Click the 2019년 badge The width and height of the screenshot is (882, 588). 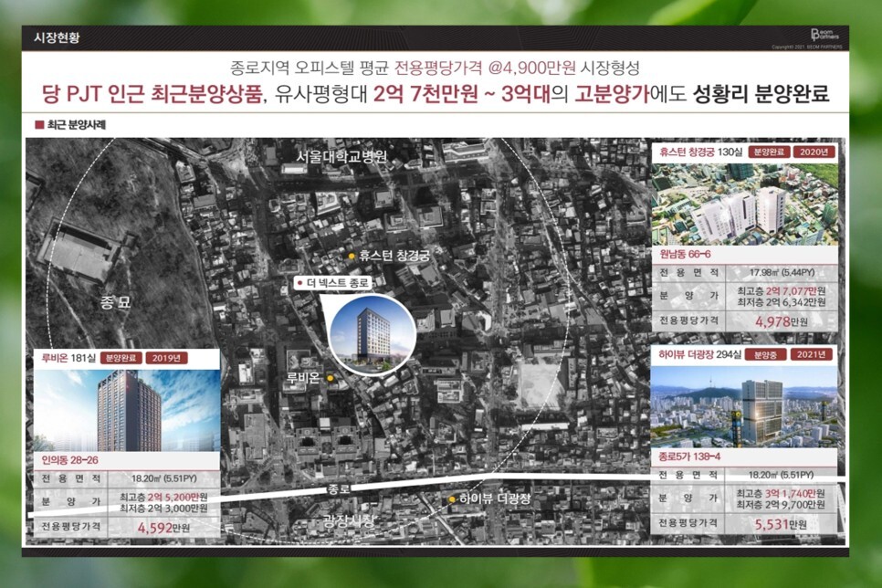pos(166,358)
